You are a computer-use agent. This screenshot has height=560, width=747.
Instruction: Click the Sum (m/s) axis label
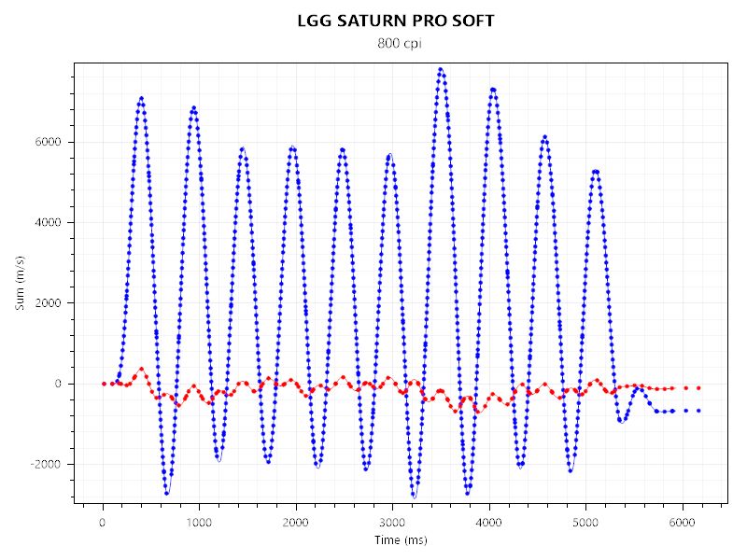coord(20,284)
